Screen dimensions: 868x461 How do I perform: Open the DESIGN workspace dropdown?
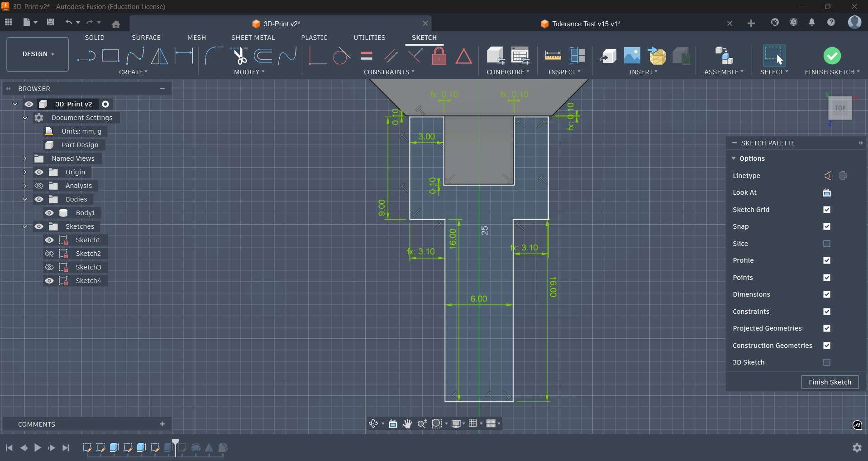pyautogui.click(x=38, y=54)
